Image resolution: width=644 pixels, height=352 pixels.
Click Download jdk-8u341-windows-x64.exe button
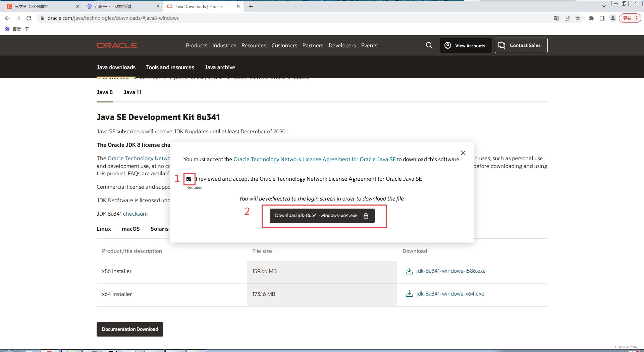click(x=322, y=216)
